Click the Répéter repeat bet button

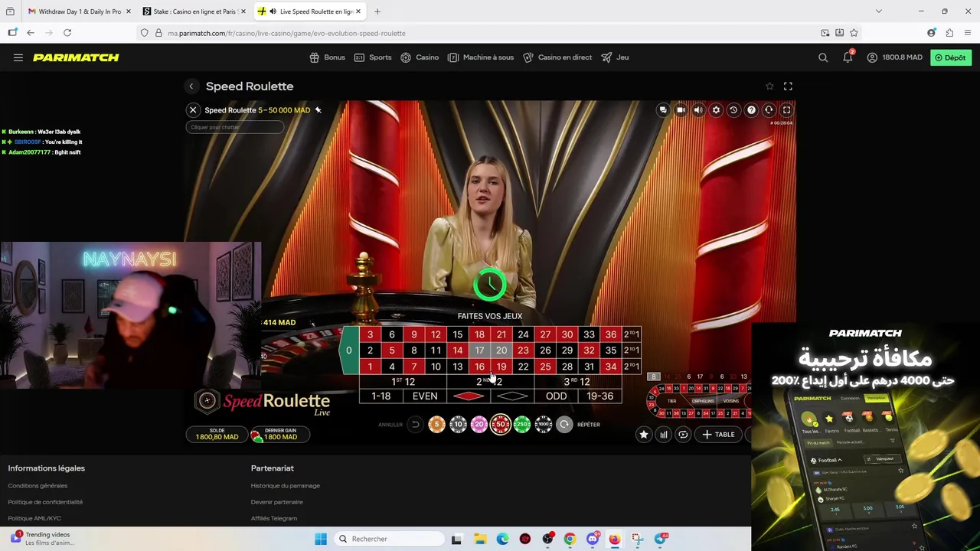(x=564, y=425)
